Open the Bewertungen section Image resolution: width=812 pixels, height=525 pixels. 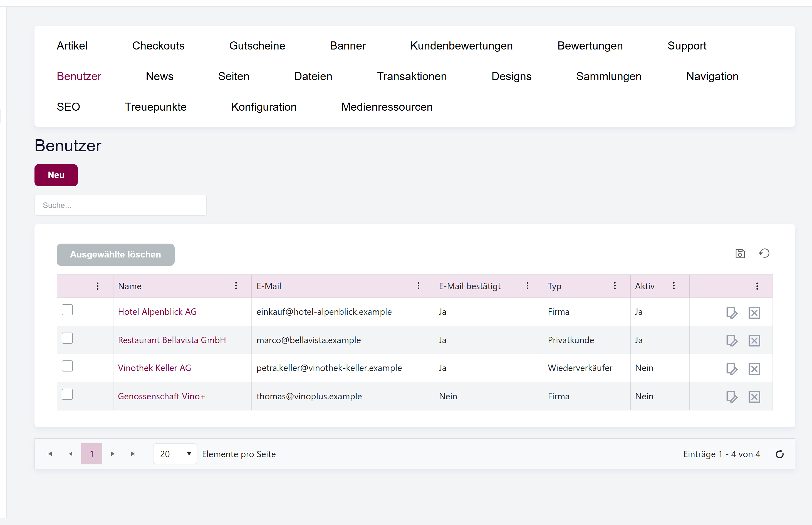[590, 46]
